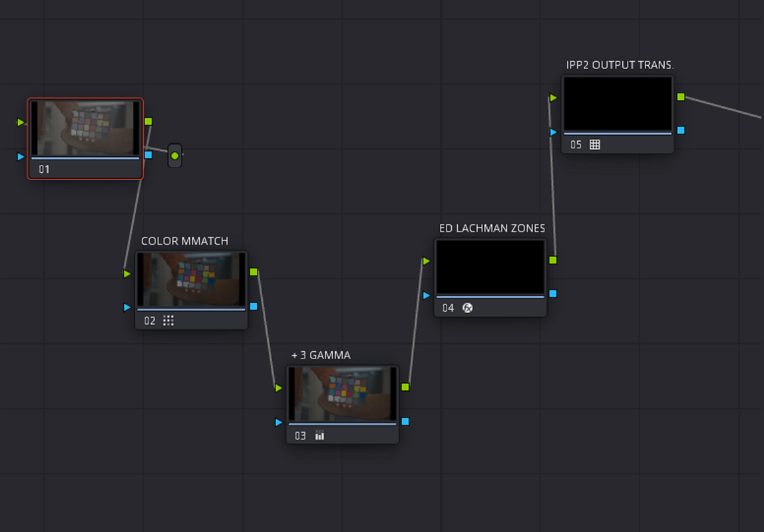Click node 03 blue key output square
The height and width of the screenshot is (532, 764).
point(405,422)
